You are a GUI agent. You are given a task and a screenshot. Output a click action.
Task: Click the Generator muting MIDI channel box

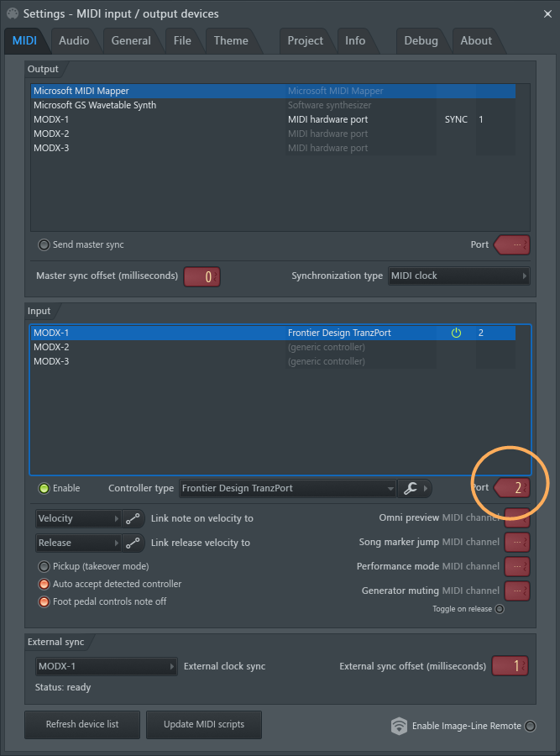click(x=517, y=591)
